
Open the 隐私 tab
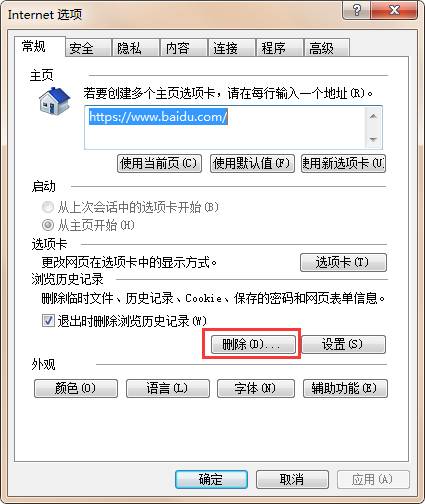(x=136, y=48)
